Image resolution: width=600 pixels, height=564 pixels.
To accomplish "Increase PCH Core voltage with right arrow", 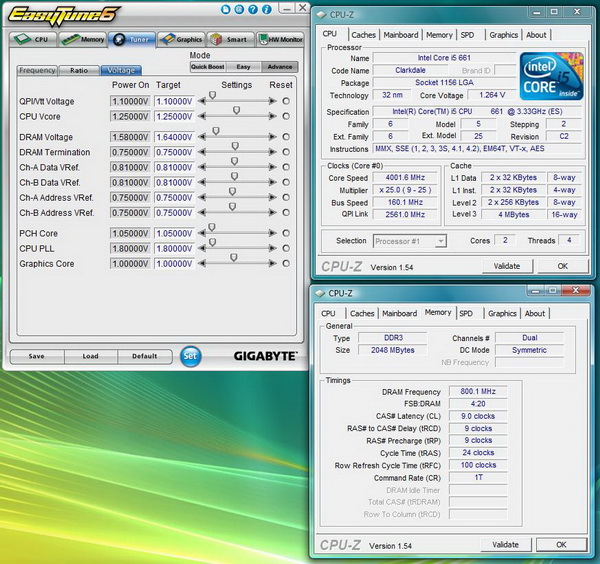I will pos(272,233).
